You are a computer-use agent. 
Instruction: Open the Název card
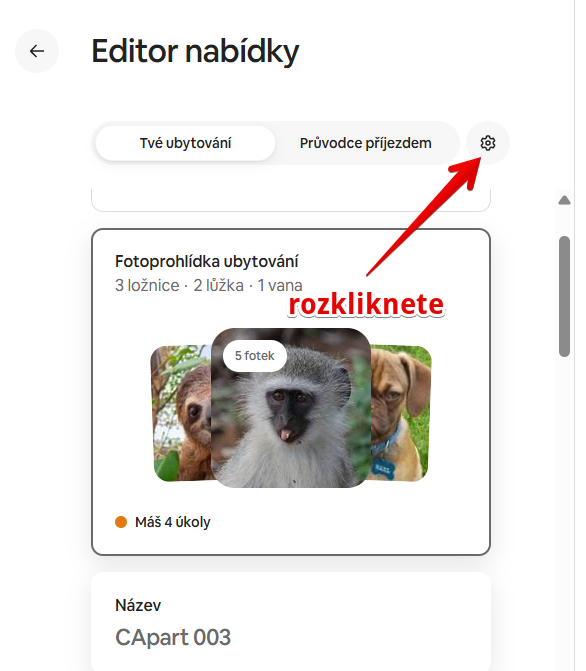click(291, 621)
